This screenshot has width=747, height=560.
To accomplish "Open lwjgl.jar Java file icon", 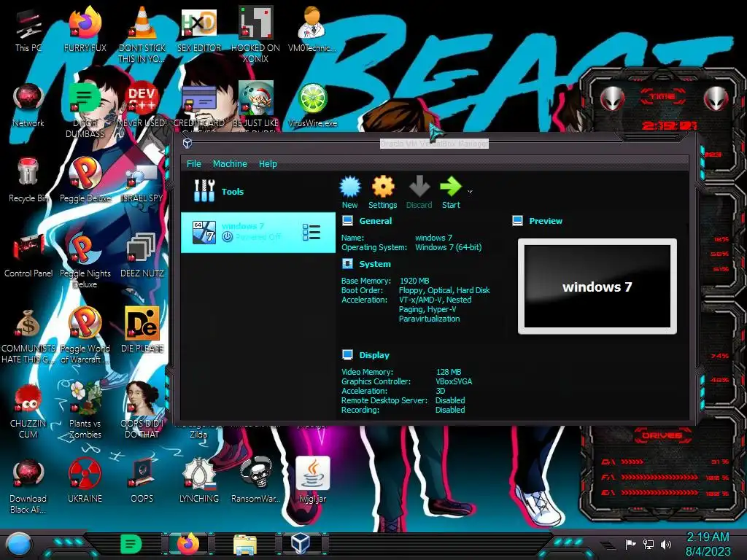I will [x=312, y=480].
